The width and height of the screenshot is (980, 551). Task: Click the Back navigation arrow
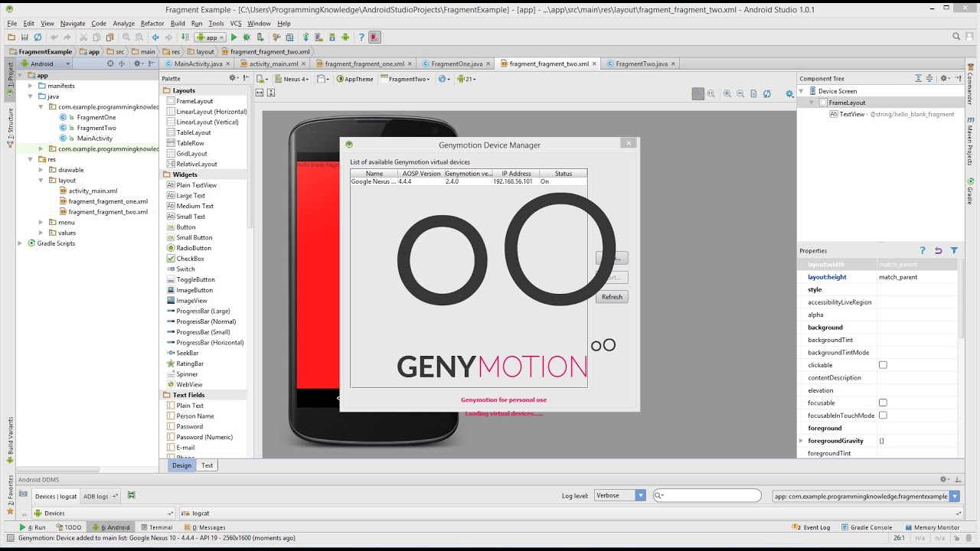coord(155,37)
